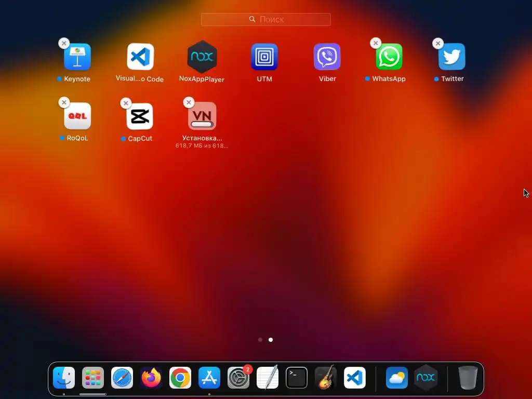Image resolution: width=532 pixels, height=399 pixels.
Task: Open the Twitter app icon
Action: [451, 57]
